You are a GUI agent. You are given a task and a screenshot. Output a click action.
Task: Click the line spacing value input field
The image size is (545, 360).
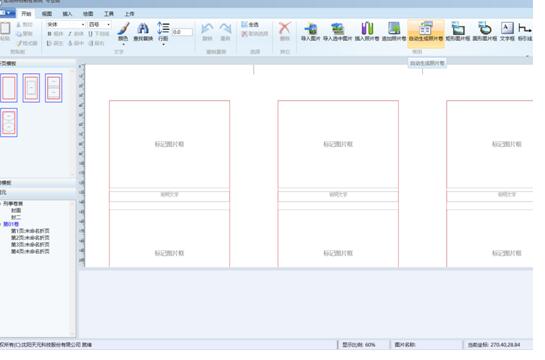click(x=182, y=32)
